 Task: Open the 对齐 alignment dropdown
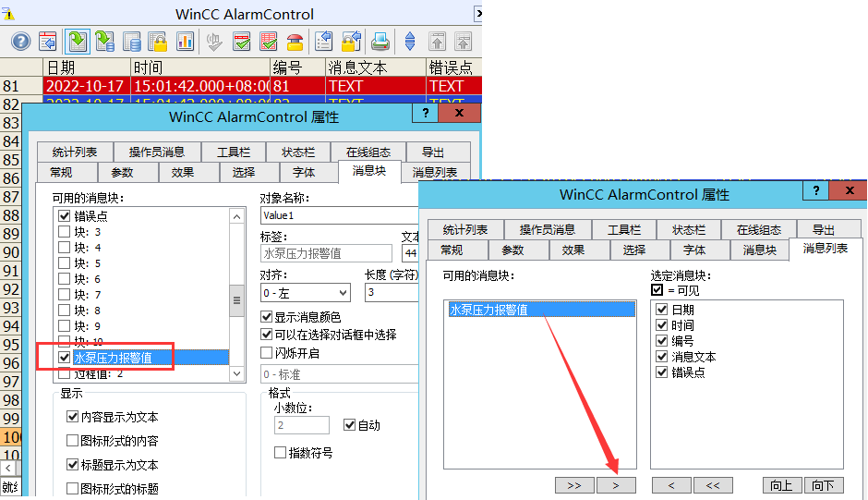(x=306, y=293)
